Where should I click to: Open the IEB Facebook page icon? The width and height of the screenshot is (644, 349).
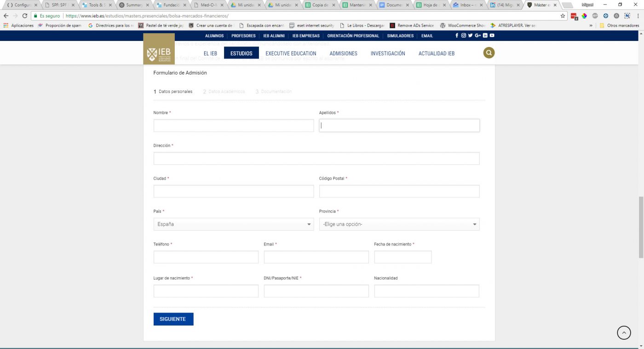[457, 35]
